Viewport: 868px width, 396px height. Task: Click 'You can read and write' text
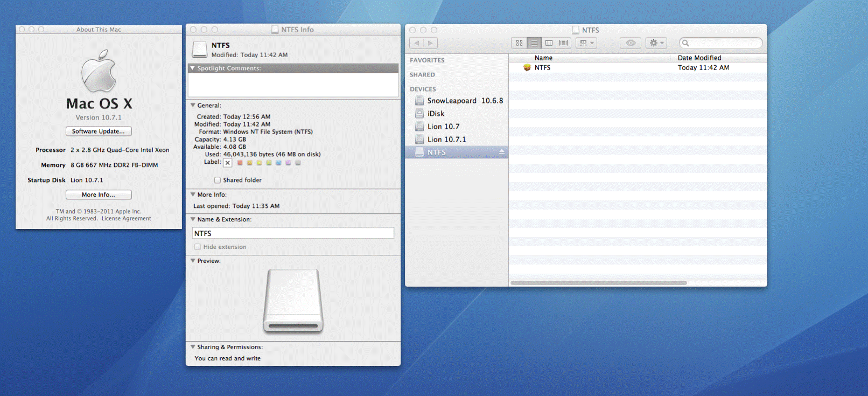(228, 359)
